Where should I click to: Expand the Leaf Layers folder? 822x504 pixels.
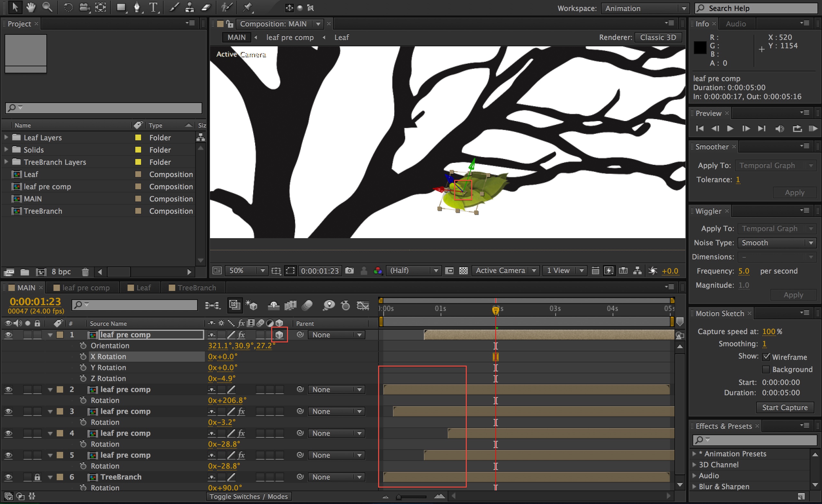pyautogui.click(x=6, y=137)
